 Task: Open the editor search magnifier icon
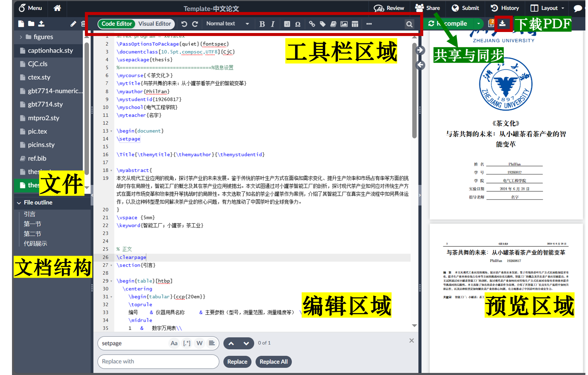pyautogui.click(x=409, y=24)
